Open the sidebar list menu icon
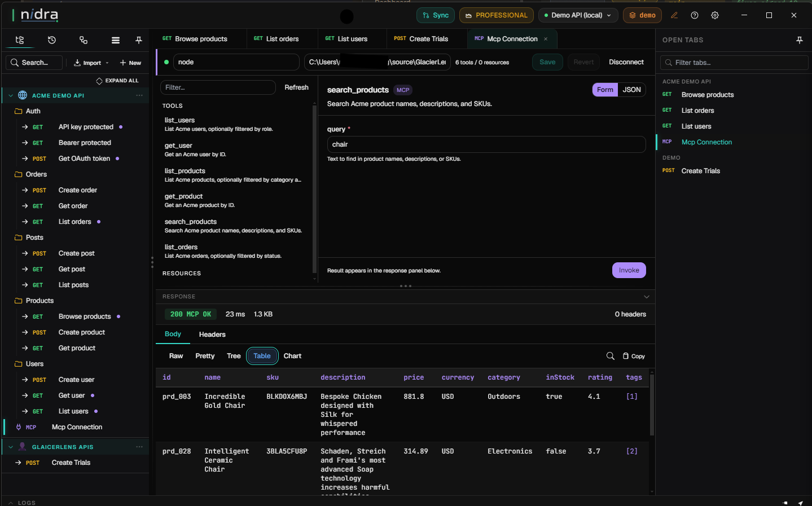 click(116, 40)
